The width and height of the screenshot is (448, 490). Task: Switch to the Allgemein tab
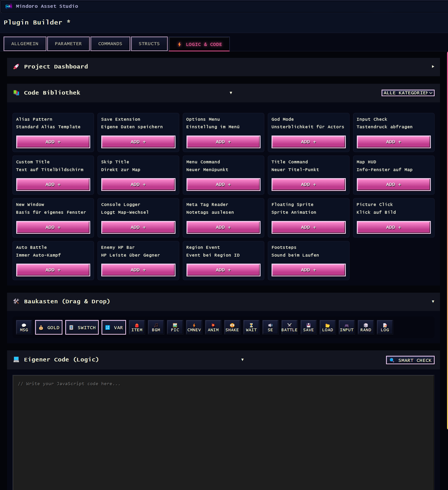point(25,44)
